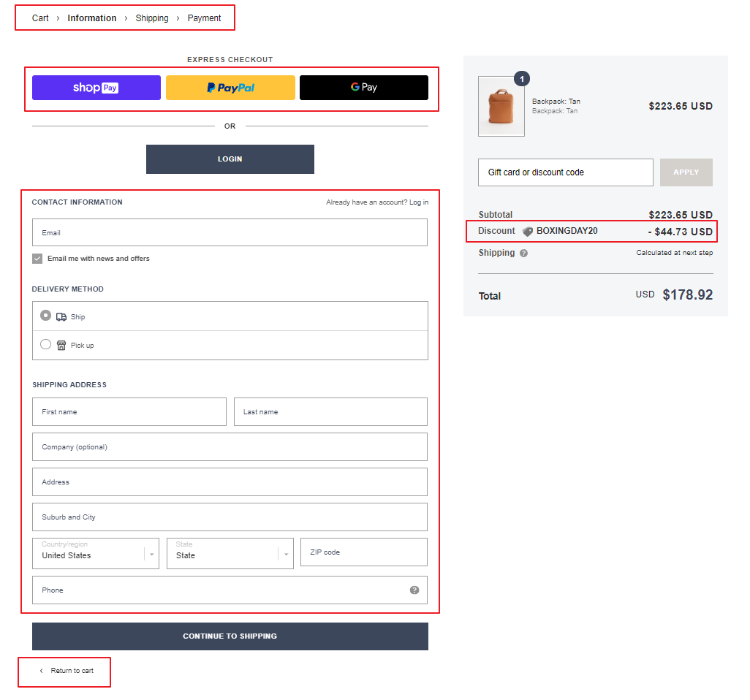Screen dimensions: 750x700
Task: Open the 'Log in' account link
Action: (x=419, y=202)
